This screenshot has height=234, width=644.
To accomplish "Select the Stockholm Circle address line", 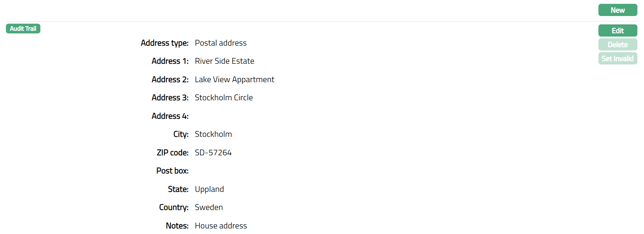I will point(224,97).
